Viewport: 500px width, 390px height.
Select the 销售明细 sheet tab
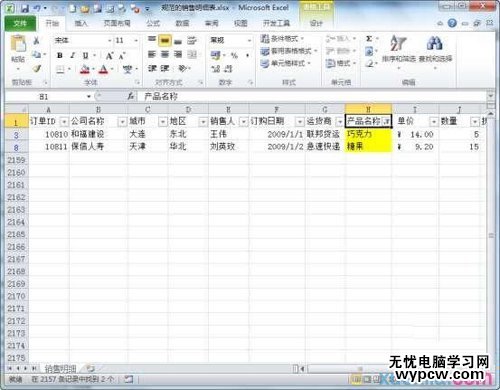click(x=61, y=369)
